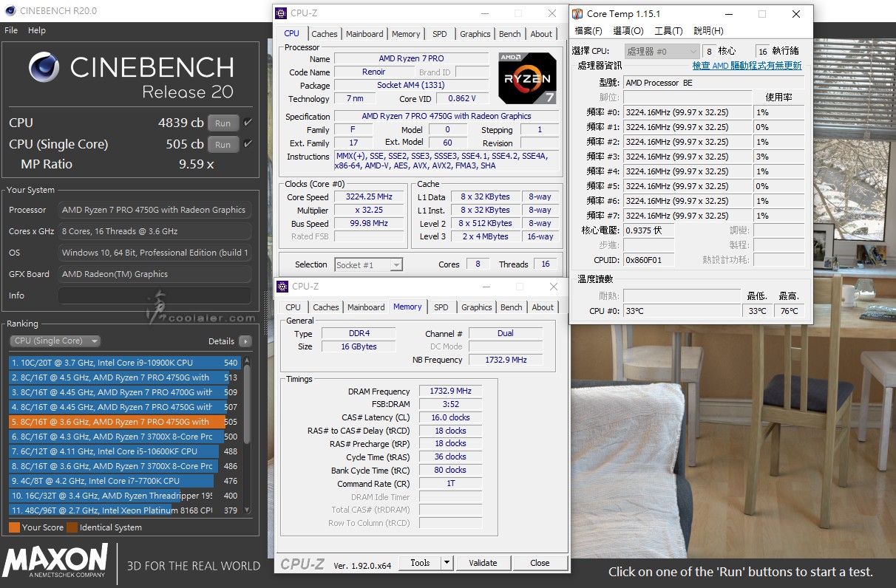Select the highlighted 3.6 GHz Ryzen 7 PRO 4750G row
The image size is (896, 588).
[x=125, y=422]
